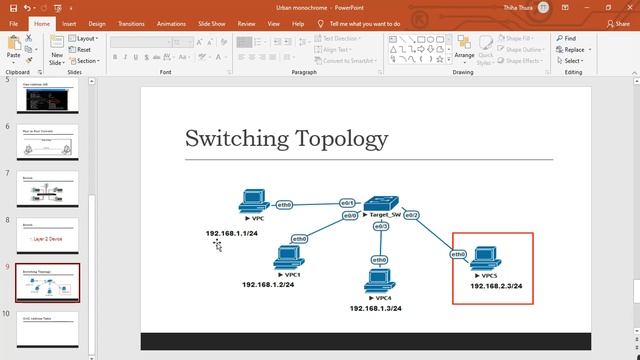The width and height of the screenshot is (640, 360).
Task: Pick the Triangle shape in gallery
Action: (x=393, y=49)
